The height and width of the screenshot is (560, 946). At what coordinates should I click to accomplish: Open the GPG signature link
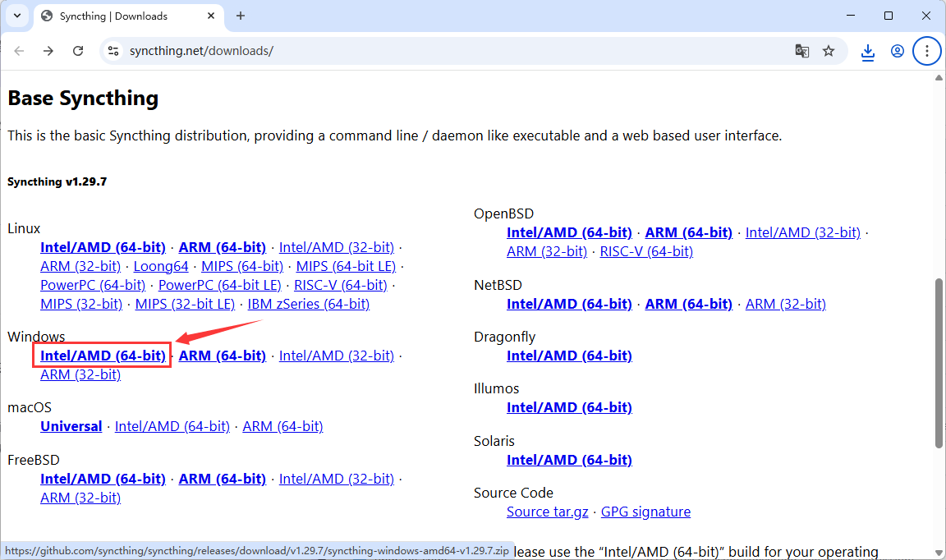coord(645,511)
